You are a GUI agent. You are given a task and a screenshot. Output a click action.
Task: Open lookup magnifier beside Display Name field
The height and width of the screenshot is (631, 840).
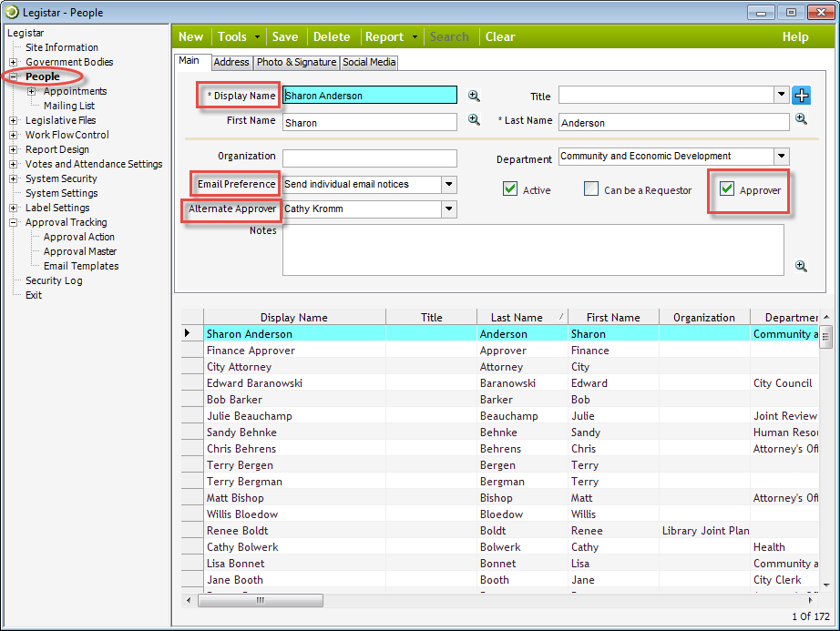click(474, 96)
